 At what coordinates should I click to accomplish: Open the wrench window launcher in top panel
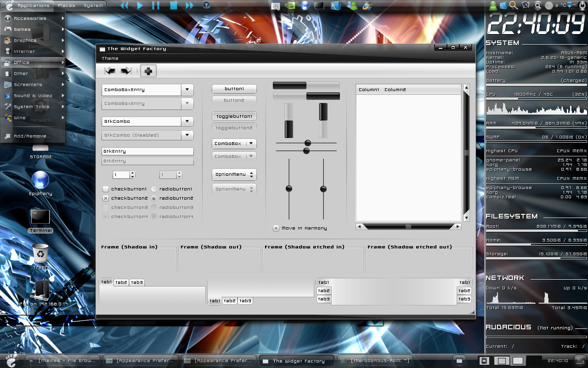275,6
